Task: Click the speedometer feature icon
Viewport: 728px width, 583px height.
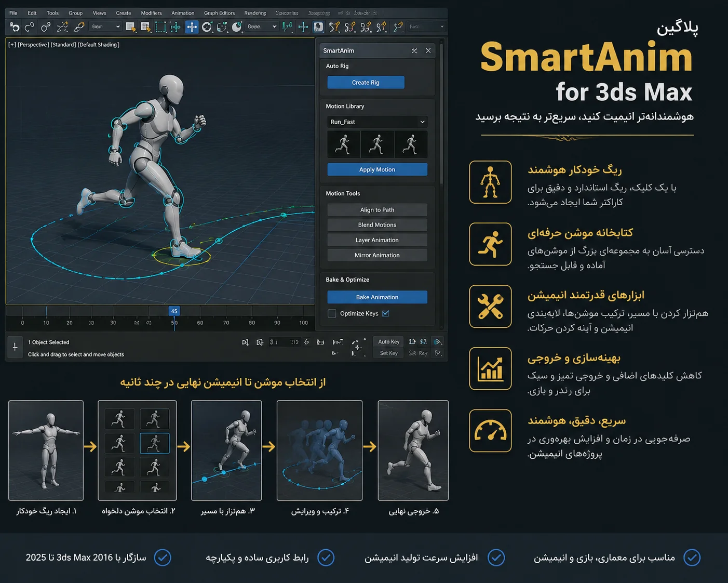Action: tap(490, 431)
